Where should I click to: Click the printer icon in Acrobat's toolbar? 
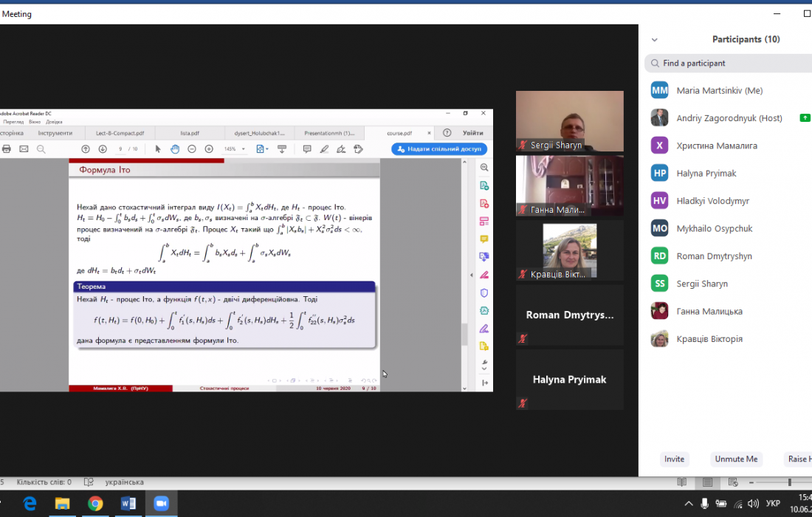point(7,149)
